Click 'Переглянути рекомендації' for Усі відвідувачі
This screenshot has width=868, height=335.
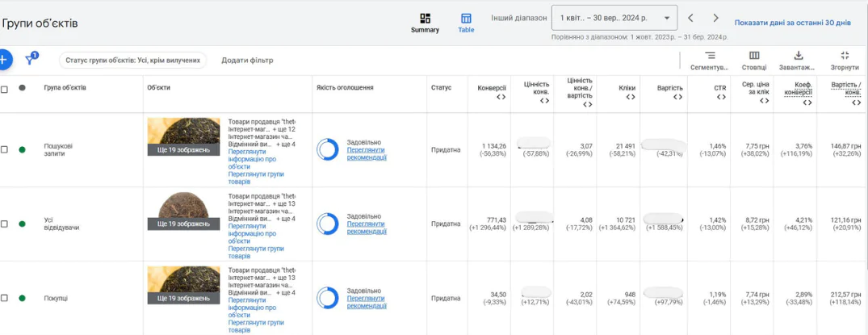tap(367, 228)
